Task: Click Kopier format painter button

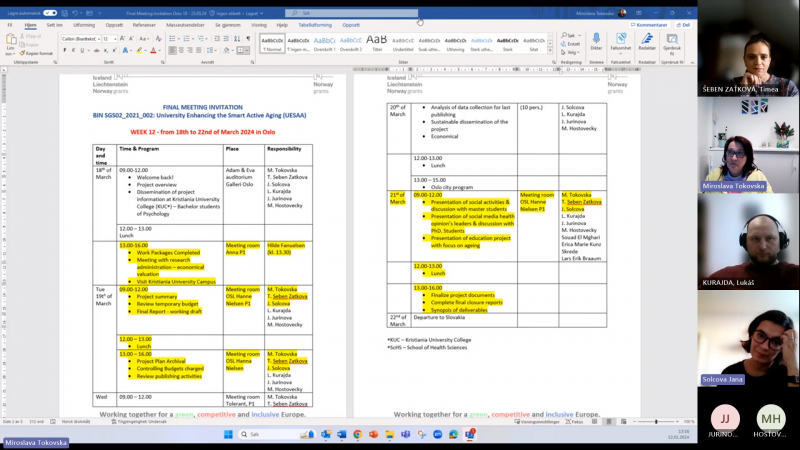Action: (36, 53)
